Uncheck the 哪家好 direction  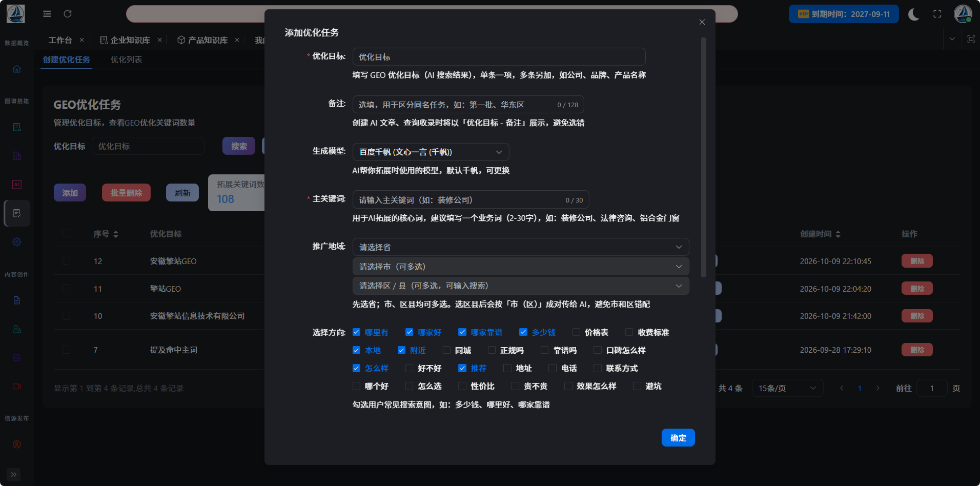coord(409,332)
